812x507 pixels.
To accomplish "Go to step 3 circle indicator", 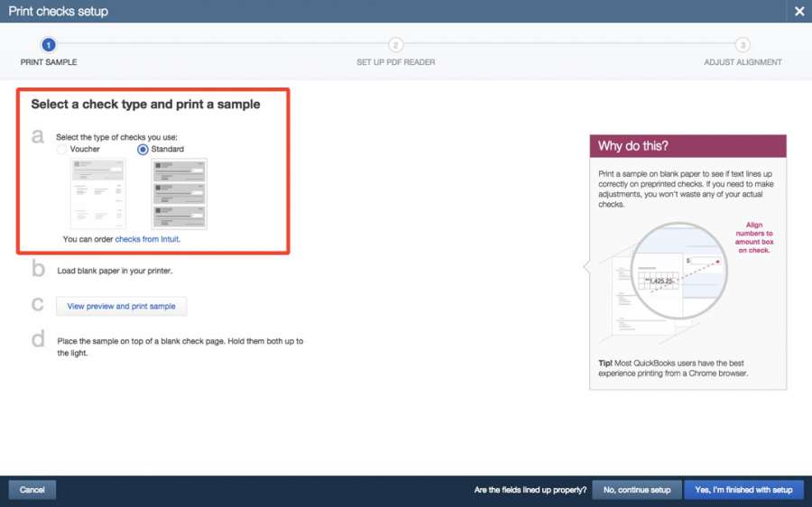I will point(742,44).
